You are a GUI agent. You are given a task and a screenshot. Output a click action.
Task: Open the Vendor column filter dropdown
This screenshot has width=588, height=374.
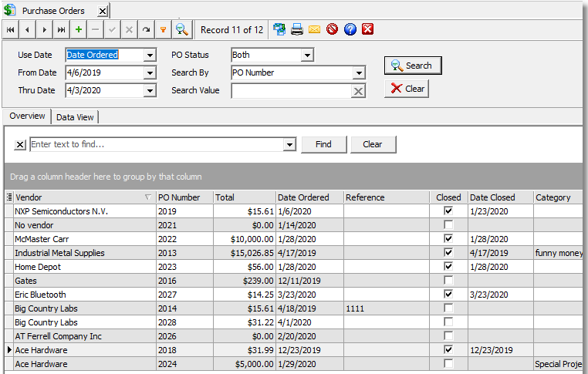(148, 197)
